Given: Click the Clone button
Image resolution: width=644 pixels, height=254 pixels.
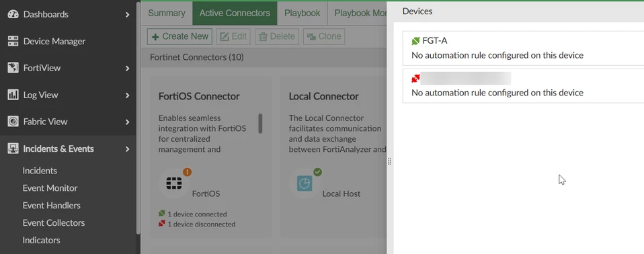Looking at the screenshot, I should 324,36.
